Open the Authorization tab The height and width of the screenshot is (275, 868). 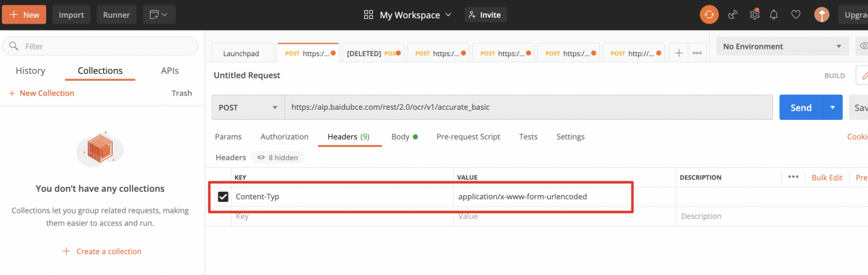pyautogui.click(x=285, y=136)
